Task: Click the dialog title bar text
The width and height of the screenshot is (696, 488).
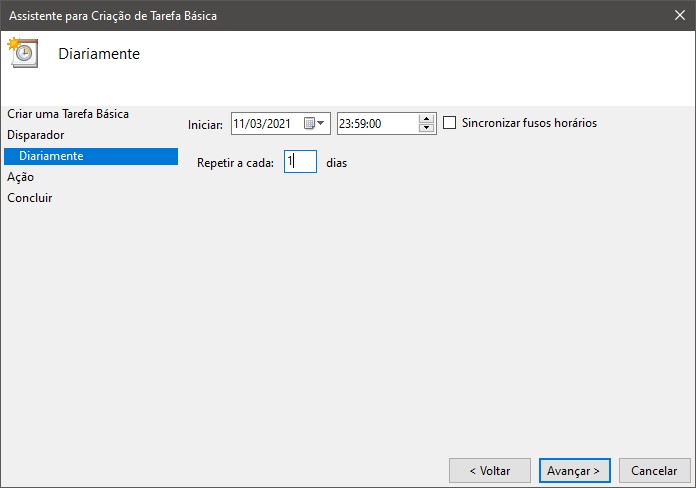Action: click(x=112, y=16)
